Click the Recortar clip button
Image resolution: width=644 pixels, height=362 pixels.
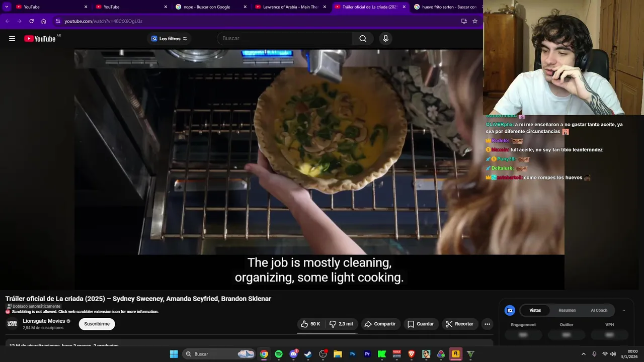459,324
